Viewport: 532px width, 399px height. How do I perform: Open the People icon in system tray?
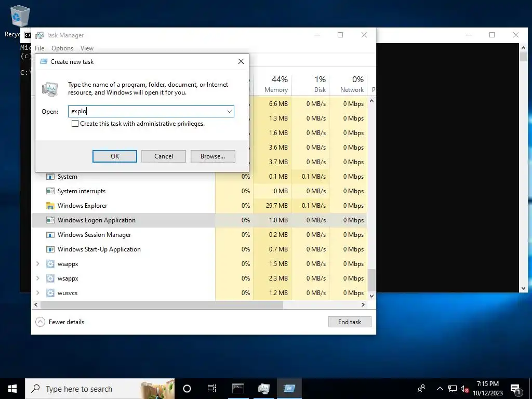coord(421,389)
